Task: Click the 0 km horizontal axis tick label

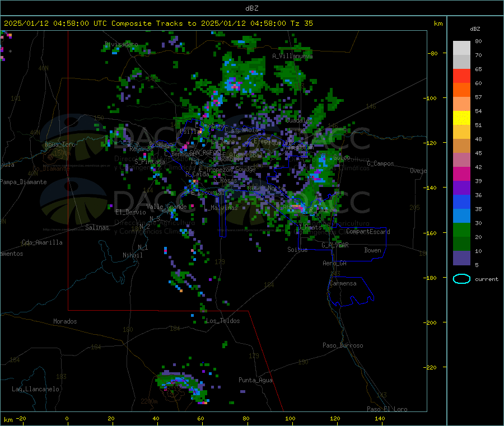Action: [67, 418]
